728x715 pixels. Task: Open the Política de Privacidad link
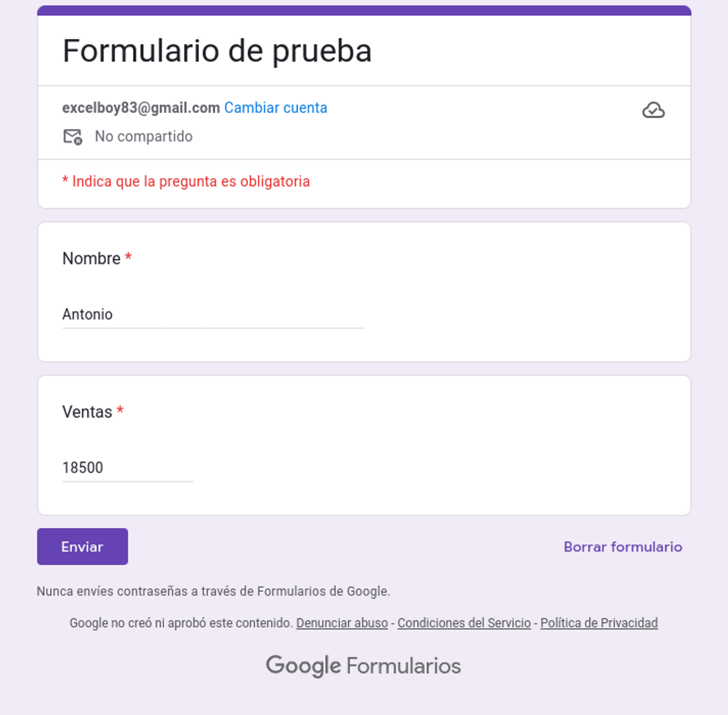[x=599, y=623]
